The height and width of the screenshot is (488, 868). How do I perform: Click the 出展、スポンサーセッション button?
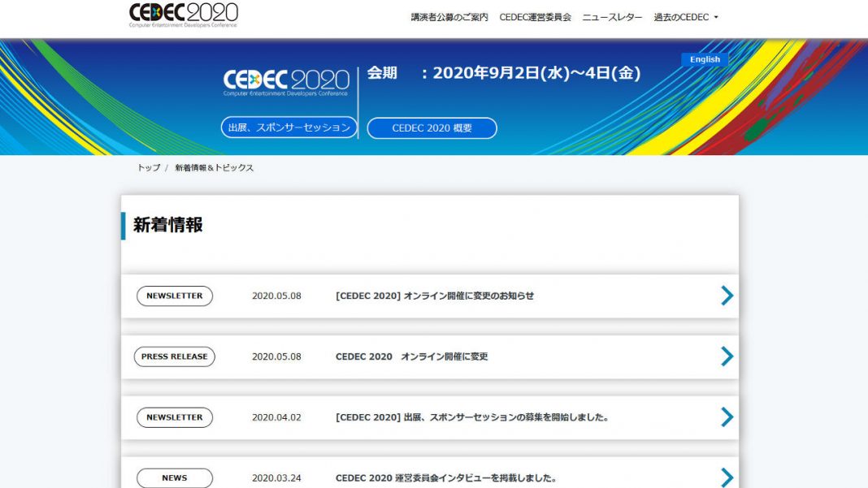click(x=289, y=127)
